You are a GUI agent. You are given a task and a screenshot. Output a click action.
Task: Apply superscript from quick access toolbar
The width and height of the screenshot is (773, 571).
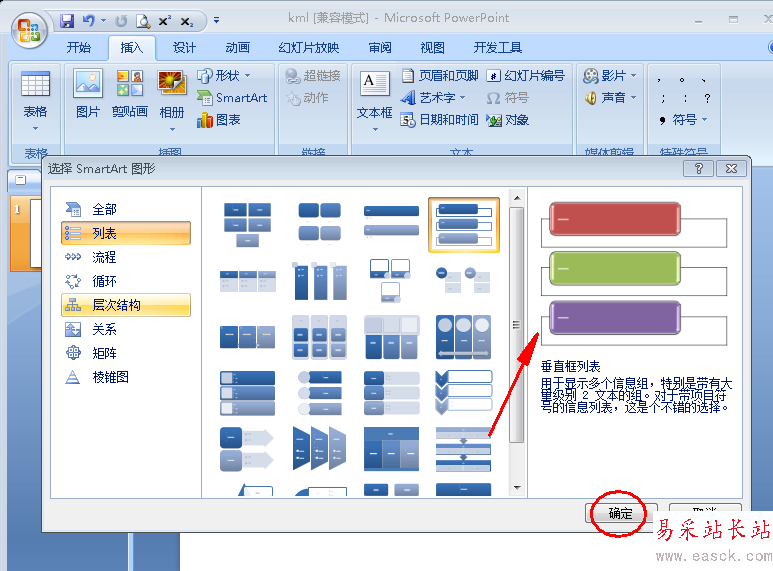[165, 21]
